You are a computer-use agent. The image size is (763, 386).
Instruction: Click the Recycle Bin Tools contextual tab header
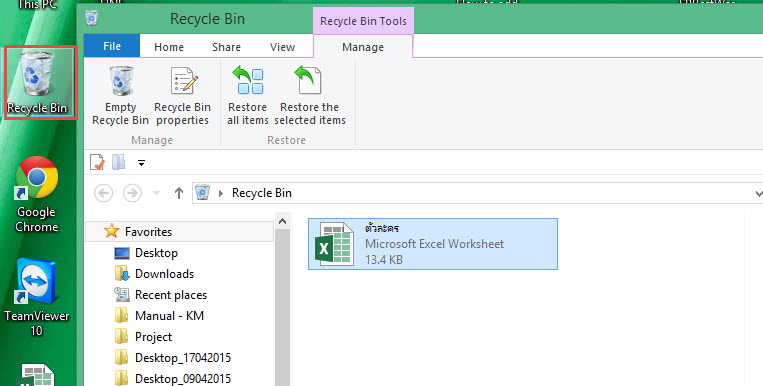[363, 21]
